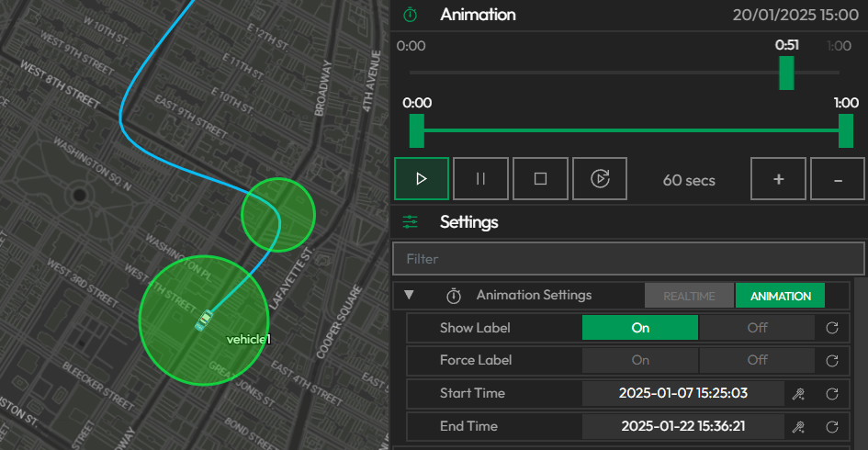Screen dimensions: 868x450
Task: Edit the Start Time field 2025-01-07 15:25:03
Action: 683,393
